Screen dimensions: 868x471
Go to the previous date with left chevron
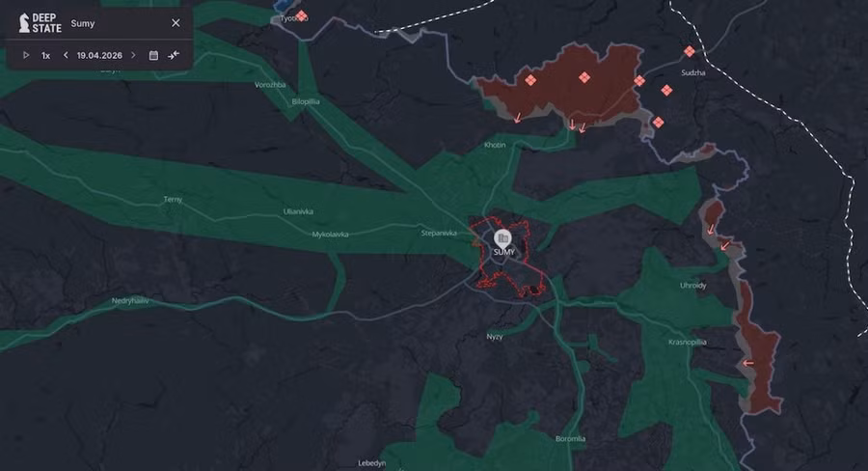tap(66, 55)
